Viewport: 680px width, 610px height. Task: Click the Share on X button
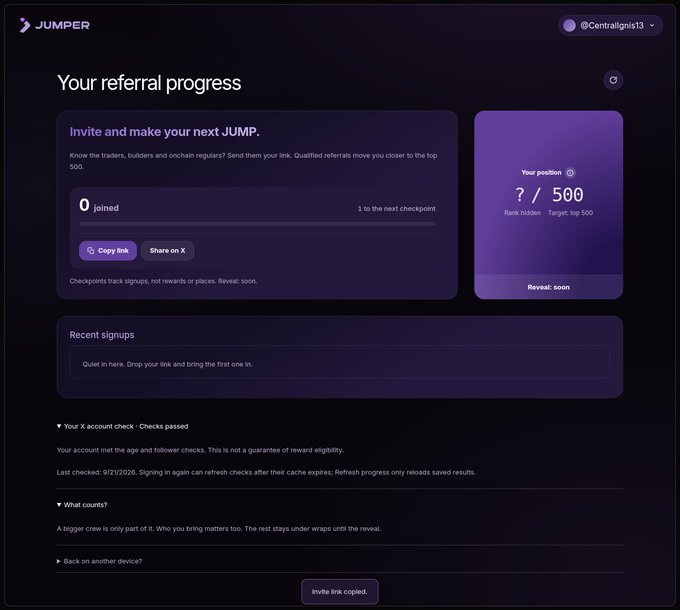coord(167,251)
